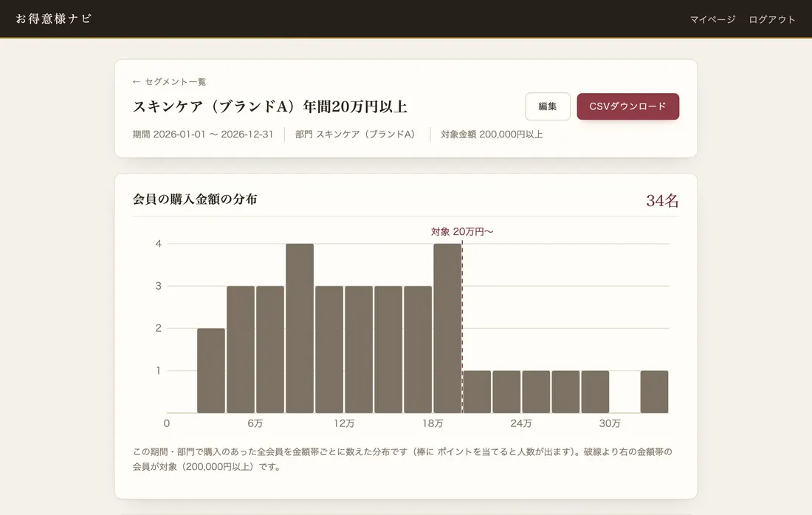Click the isolated last bar past 30万
812x515 pixels.
click(x=654, y=392)
